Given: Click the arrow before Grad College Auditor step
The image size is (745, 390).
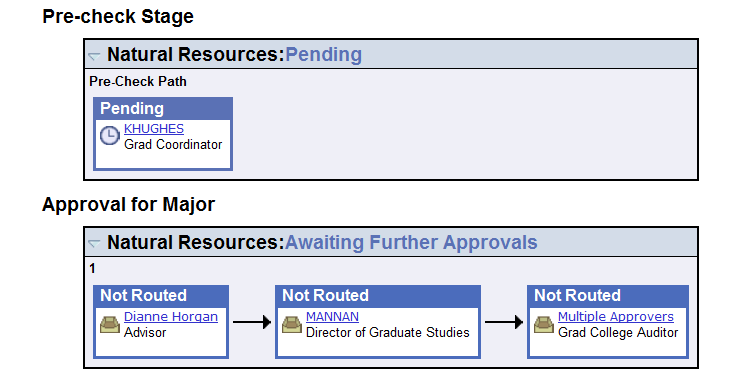Looking at the screenshot, I should [504, 322].
